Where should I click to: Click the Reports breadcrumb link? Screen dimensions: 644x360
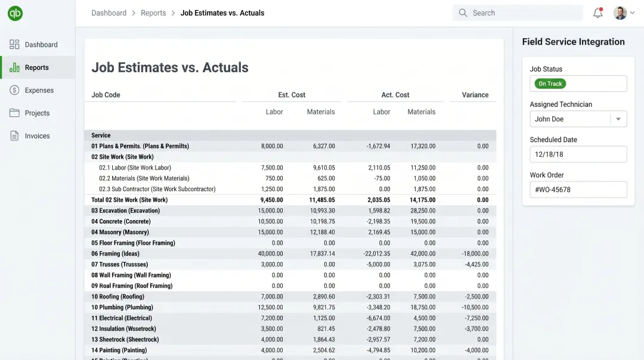coord(153,13)
